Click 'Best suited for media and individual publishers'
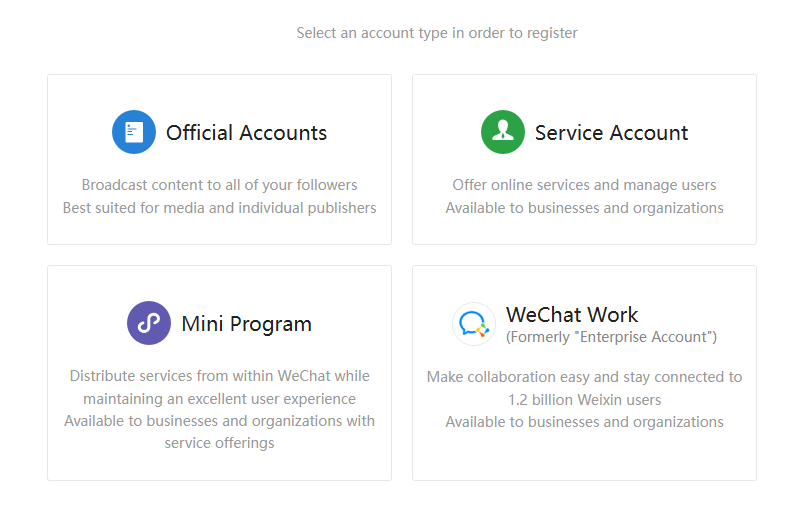811x510 pixels. point(219,208)
